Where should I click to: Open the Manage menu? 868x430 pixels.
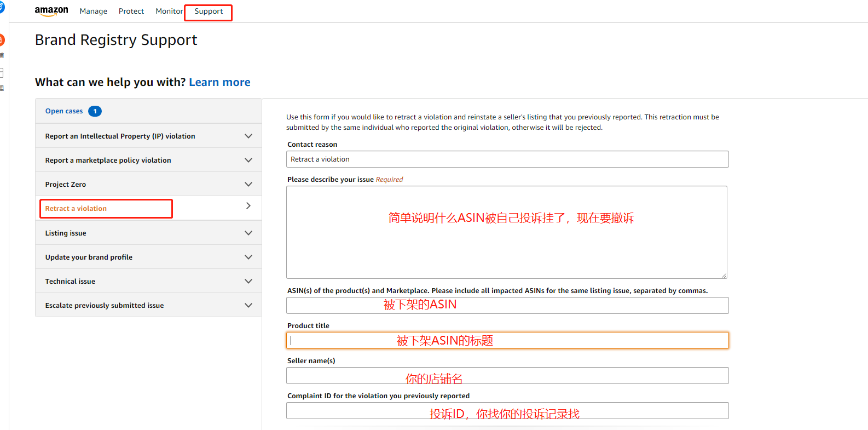click(94, 12)
